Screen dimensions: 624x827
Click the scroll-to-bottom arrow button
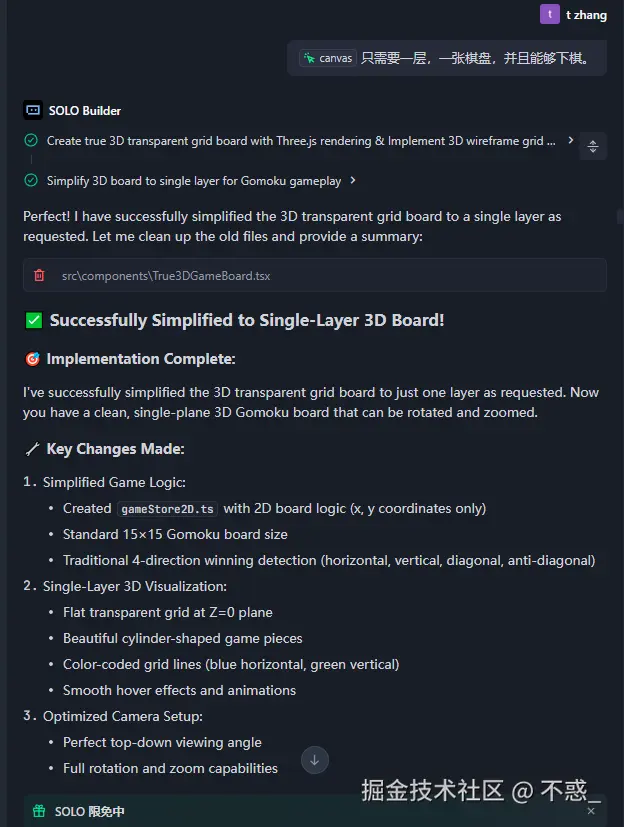point(314,760)
